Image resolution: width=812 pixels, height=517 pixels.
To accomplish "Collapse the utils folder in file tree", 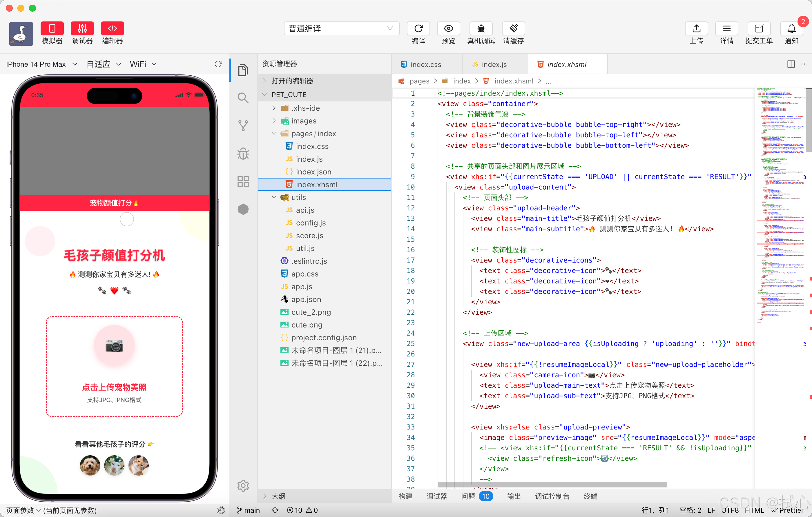I will (274, 197).
